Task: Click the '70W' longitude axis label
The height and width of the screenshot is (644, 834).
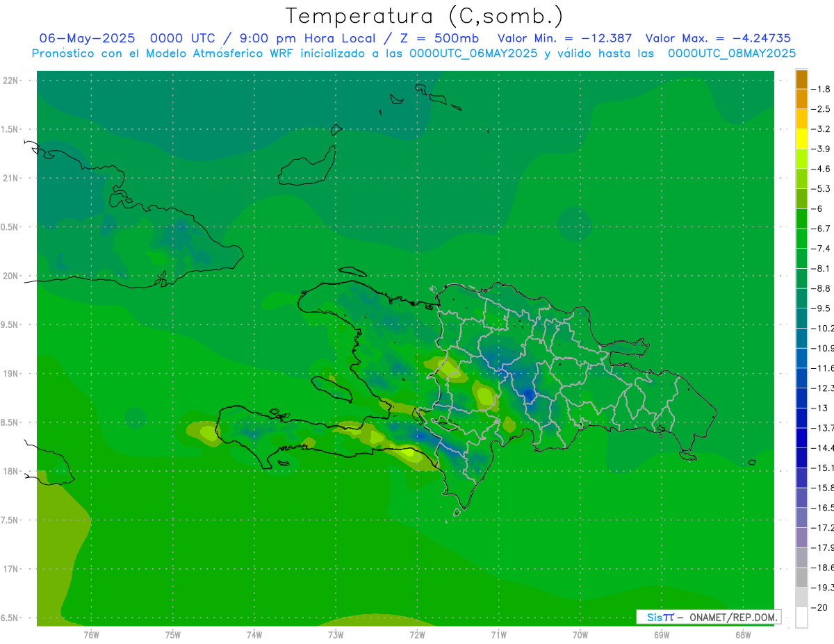Action: pyautogui.click(x=580, y=634)
